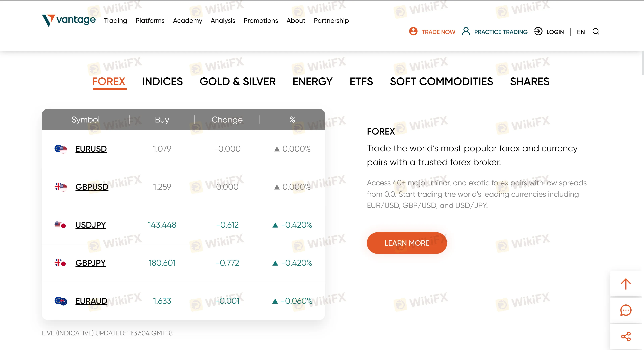Viewport: 644px width, 350px height.
Task: Click the share icon
Action: pyautogui.click(x=626, y=337)
